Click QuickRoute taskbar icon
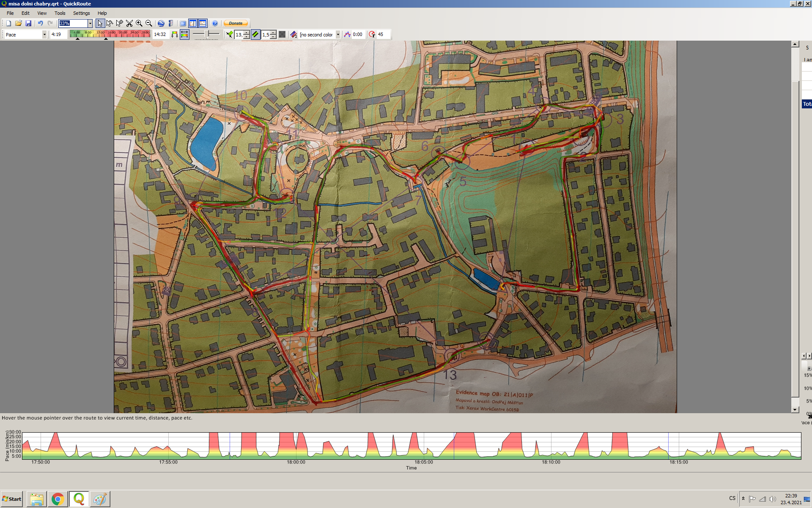The height and width of the screenshot is (508, 812). coord(79,499)
